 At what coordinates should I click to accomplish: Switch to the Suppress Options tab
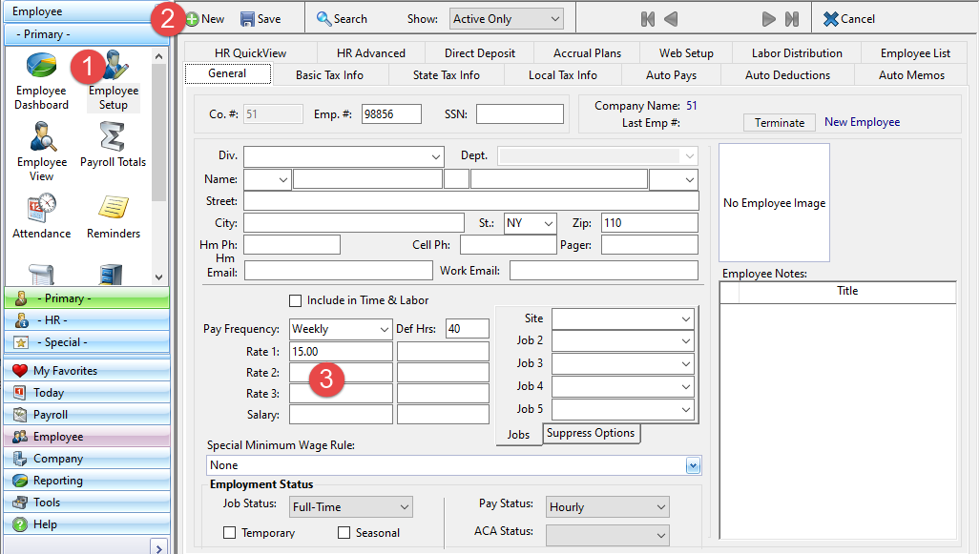point(591,433)
